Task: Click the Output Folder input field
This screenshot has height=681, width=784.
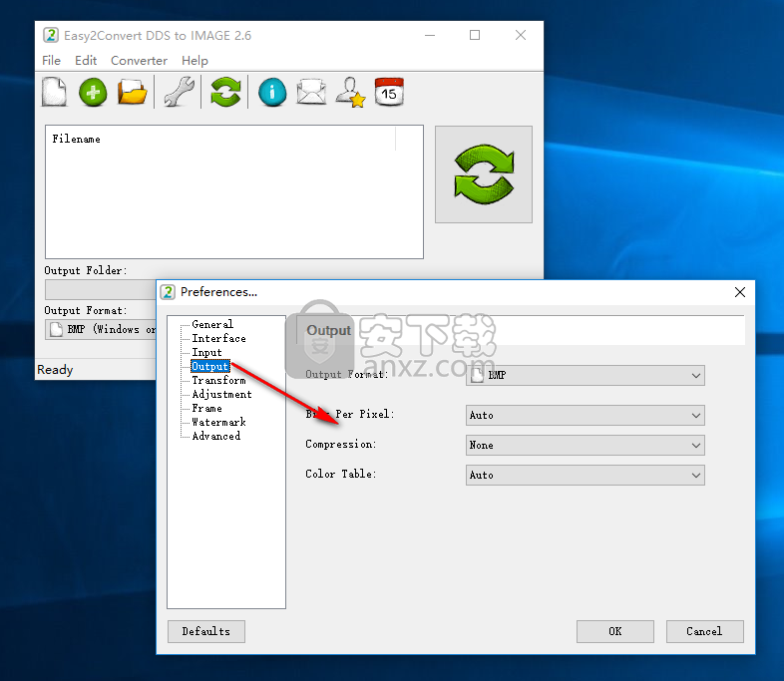Action: pyautogui.click(x=100, y=290)
